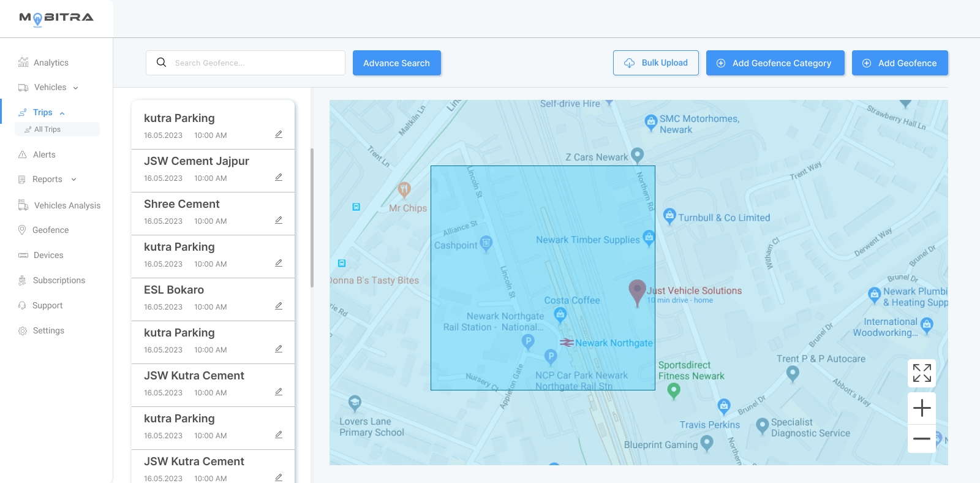The image size is (980, 483).
Task: Click the Add Geofence button
Action: tap(900, 63)
